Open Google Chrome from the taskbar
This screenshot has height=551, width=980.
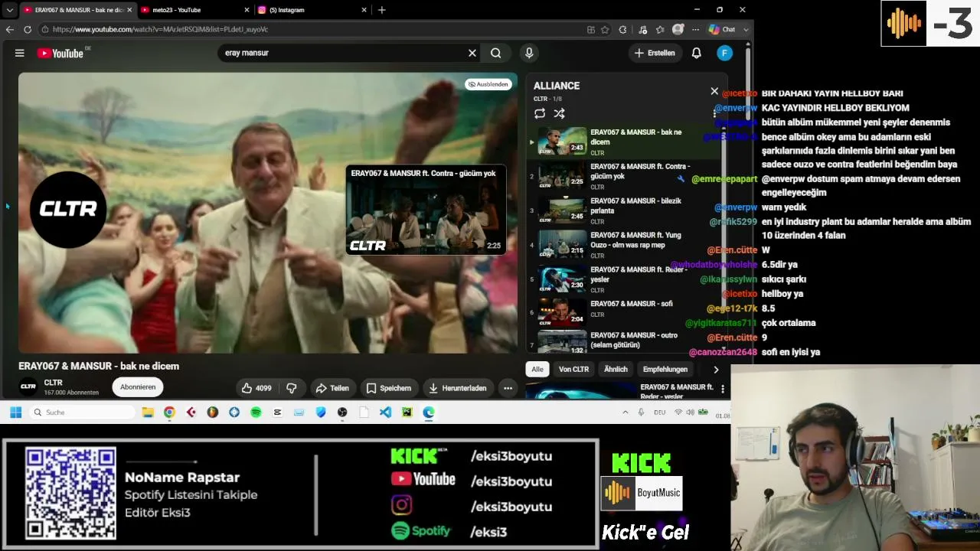[169, 412]
